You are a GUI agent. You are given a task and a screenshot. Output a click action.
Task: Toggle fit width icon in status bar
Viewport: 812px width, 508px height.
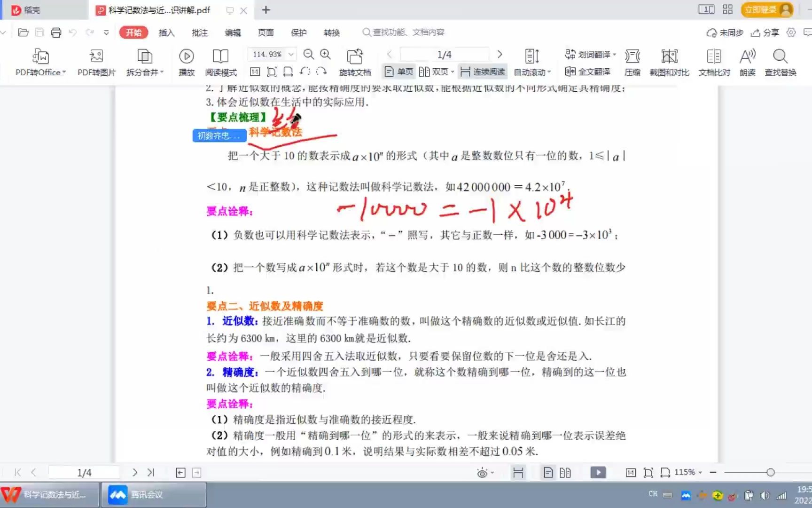click(665, 472)
